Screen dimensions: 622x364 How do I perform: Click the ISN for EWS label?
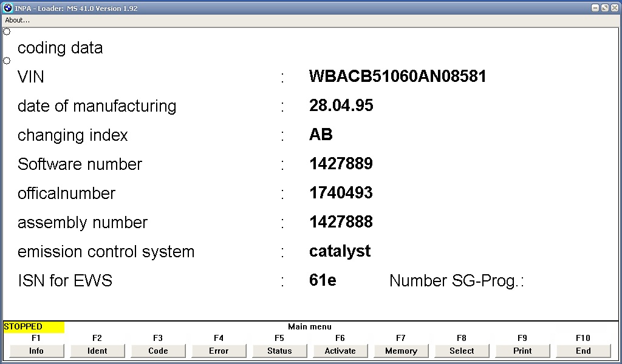tap(65, 281)
